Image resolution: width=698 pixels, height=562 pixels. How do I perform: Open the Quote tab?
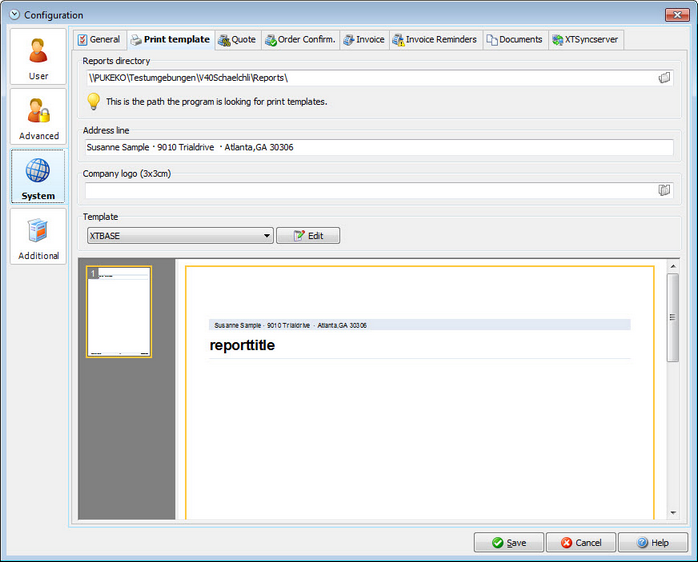[x=238, y=40]
